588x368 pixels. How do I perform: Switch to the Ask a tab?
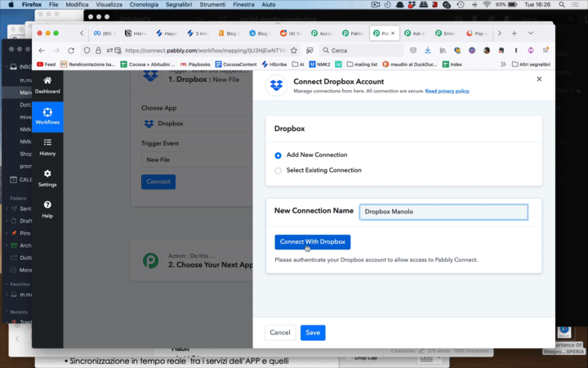point(415,34)
